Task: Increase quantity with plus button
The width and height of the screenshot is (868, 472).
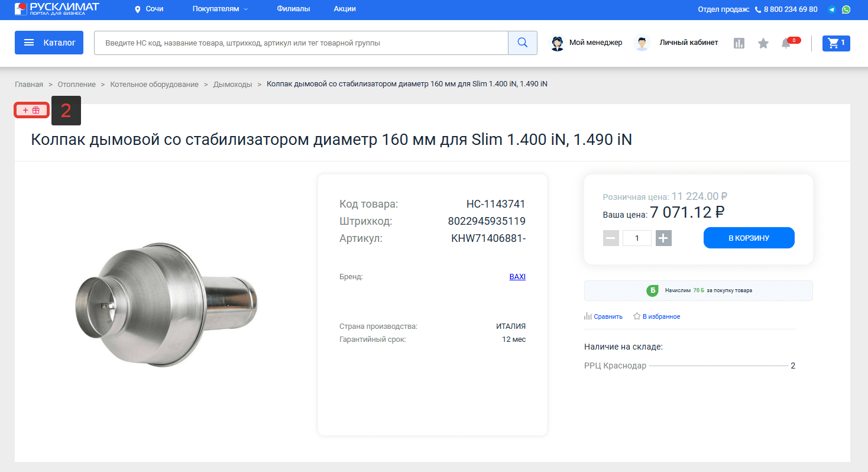Action: pyautogui.click(x=663, y=238)
